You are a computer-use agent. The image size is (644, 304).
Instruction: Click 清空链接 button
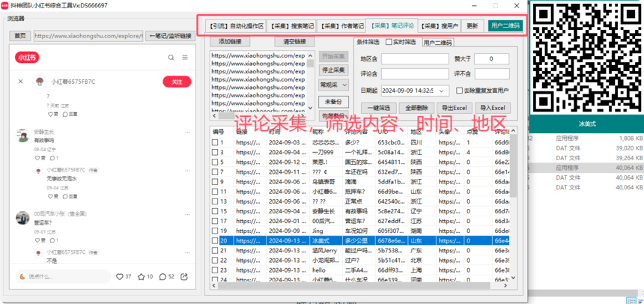(x=294, y=42)
